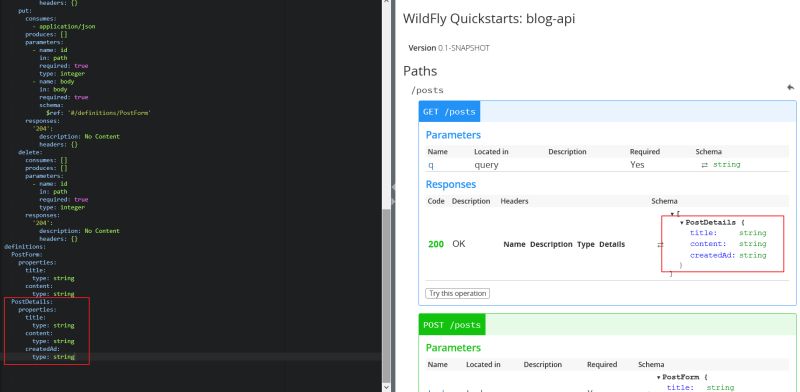Click the Version 0.1-SNAPSHOT text
The image size is (800, 392).
coord(448,48)
